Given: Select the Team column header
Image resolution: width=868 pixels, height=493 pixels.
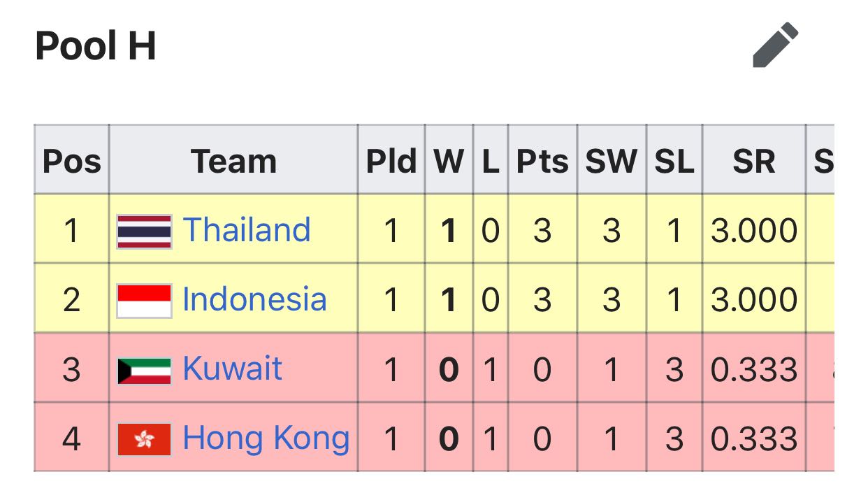Looking at the screenshot, I should click(233, 160).
